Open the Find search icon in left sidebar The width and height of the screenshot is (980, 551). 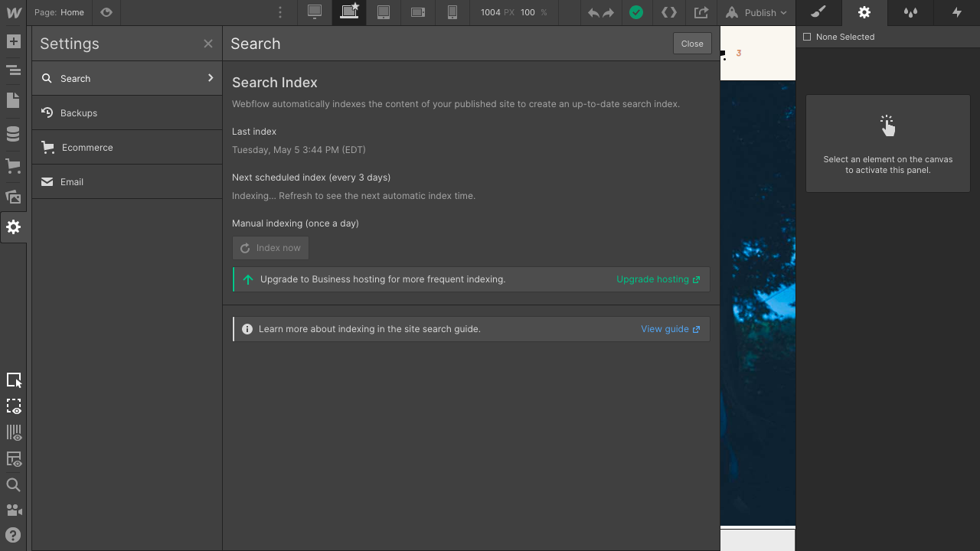[x=13, y=485]
